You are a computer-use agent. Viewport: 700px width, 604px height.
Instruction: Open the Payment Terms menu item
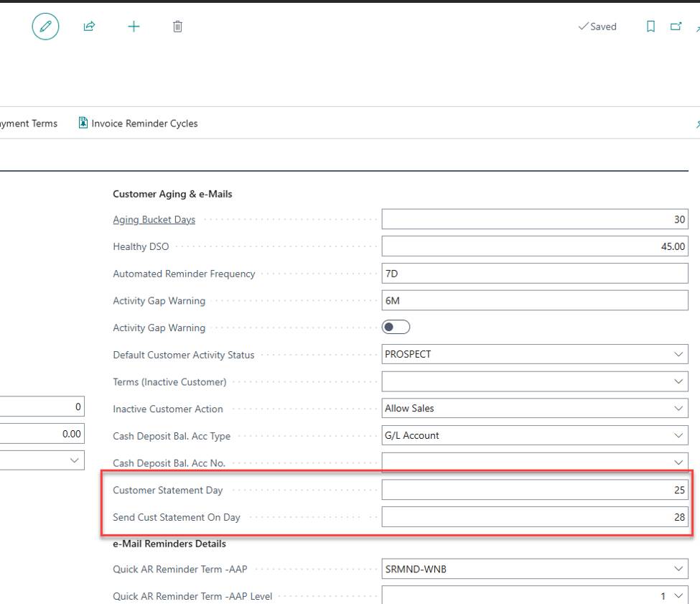pos(29,124)
